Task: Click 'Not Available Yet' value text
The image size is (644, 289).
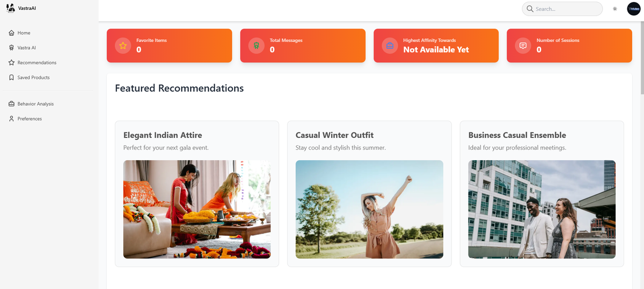Action: [436, 50]
